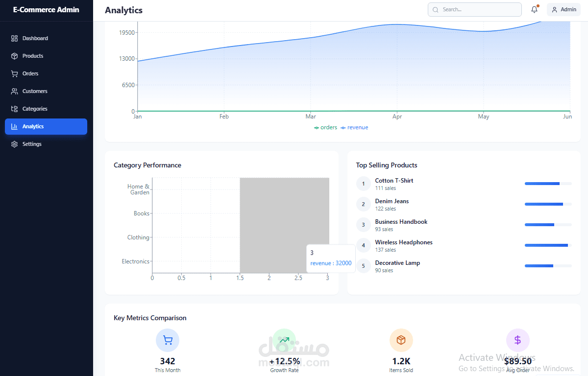Navigate to Customers
Viewport: 588px width, 376px height.
(46, 91)
